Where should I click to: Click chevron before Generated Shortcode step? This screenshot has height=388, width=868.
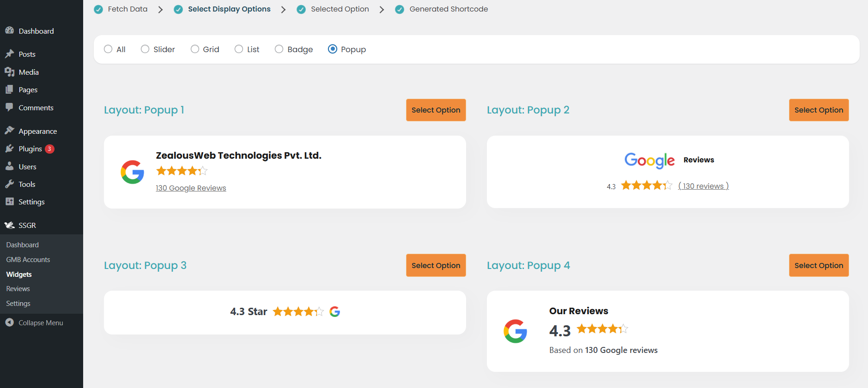(x=382, y=10)
